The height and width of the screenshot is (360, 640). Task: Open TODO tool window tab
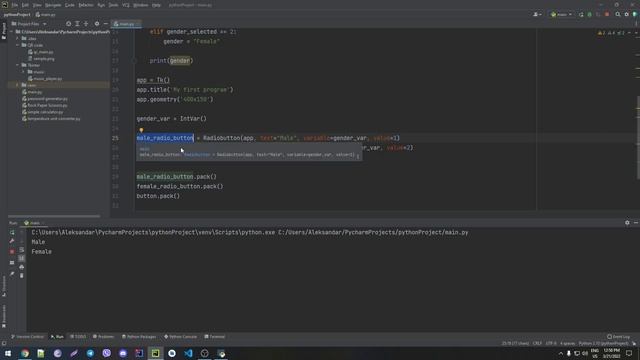78,337
